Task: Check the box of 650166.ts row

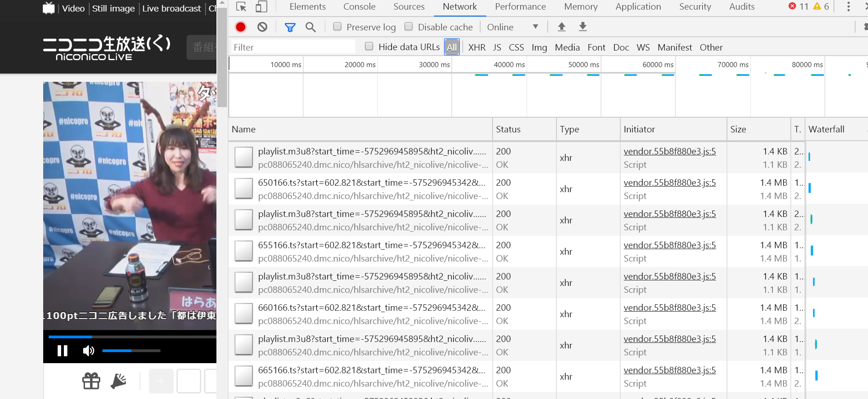Action: tap(244, 189)
